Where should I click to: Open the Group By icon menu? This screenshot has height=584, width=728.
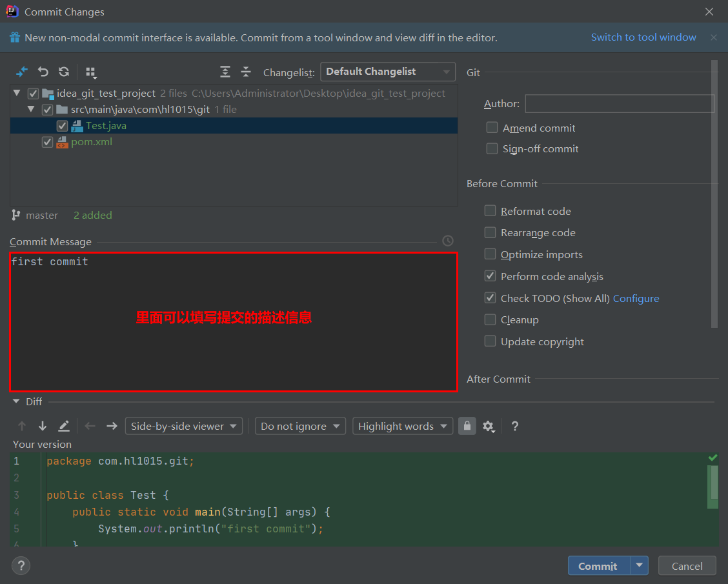coord(91,72)
